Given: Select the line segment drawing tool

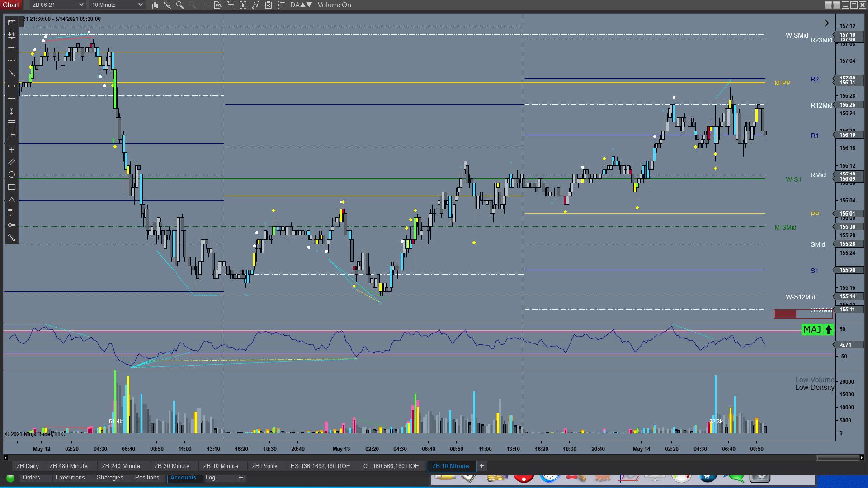Looking at the screenshot, I should (12, 47).
